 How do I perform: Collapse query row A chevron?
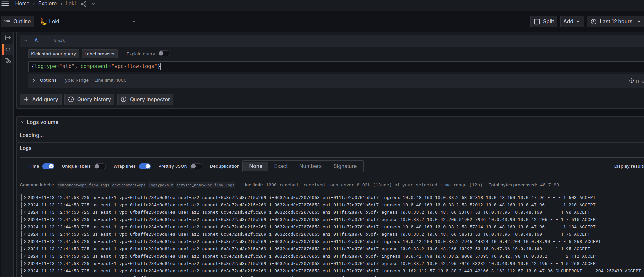click(x=26, y=41)
